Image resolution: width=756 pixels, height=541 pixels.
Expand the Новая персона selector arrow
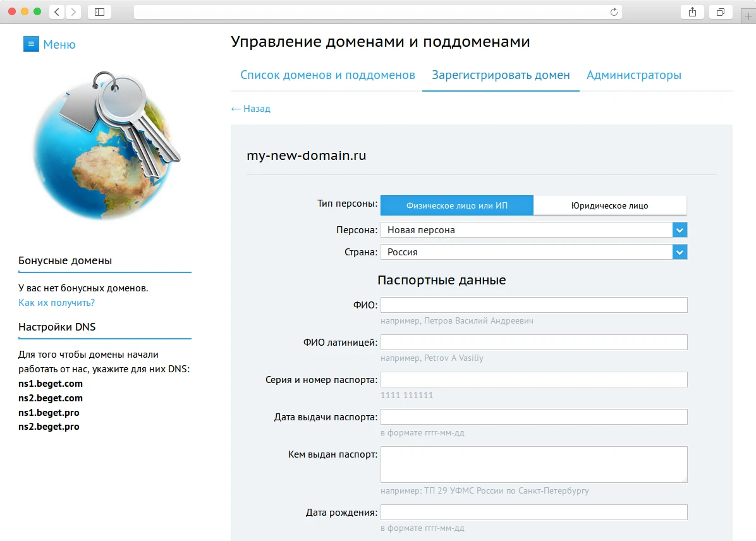point(680,229)
